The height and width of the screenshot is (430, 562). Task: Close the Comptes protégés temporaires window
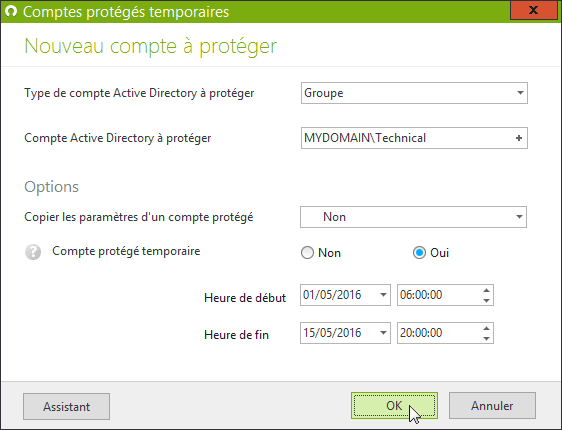tap(534, 10)
